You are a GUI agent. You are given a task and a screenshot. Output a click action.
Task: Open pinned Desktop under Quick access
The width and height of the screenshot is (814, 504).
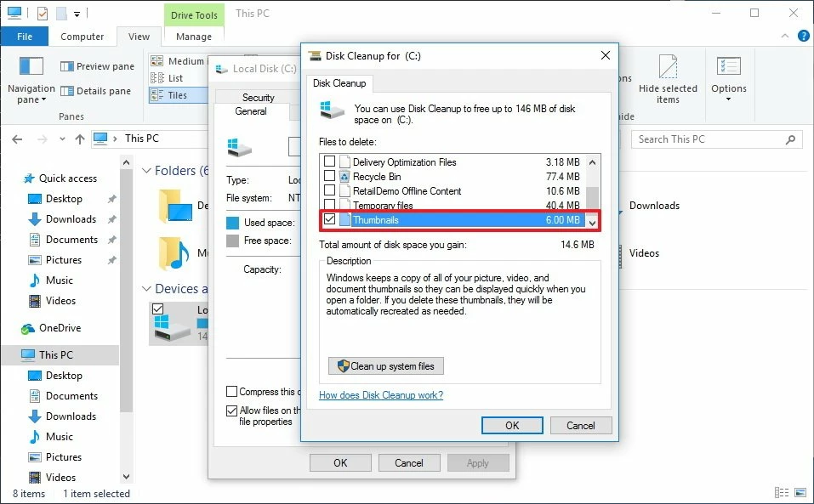63,199
